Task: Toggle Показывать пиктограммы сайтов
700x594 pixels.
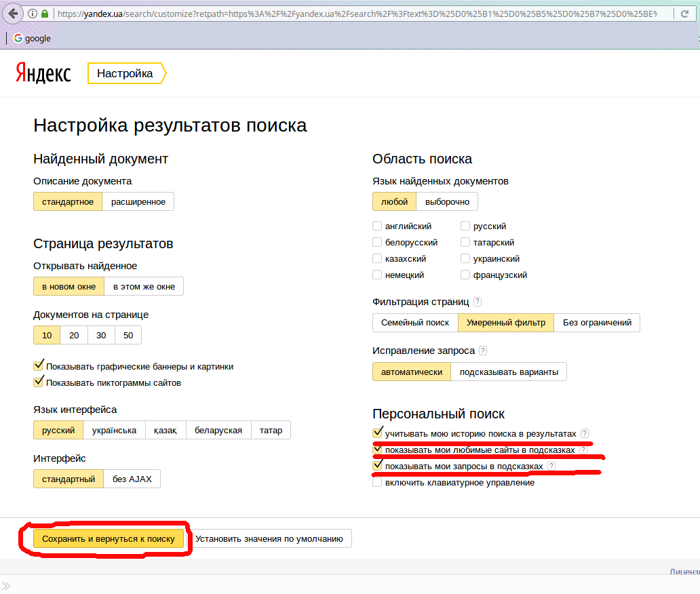Action: tap(39, 382)
